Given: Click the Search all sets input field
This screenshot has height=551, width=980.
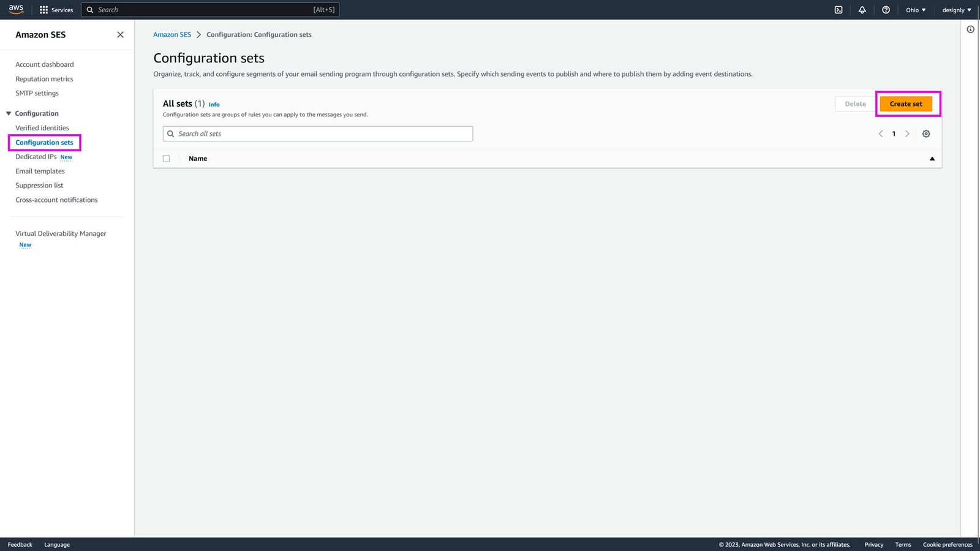Looking at the screenshot, I should click(x=317, y=133).
